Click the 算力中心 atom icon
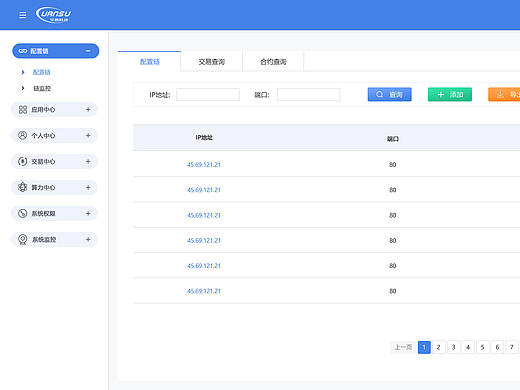Viewport: 520px width, 390px height. point(22,187)
